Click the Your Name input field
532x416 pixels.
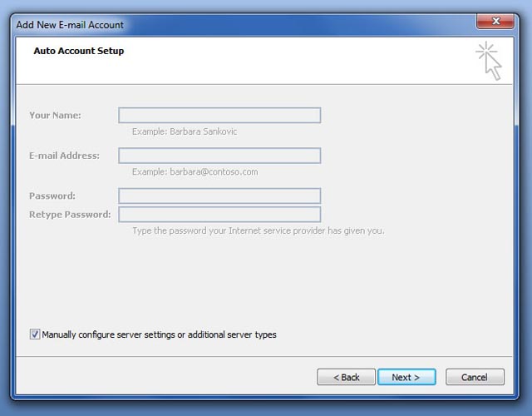pyautogui.click(x=219, y=115)
